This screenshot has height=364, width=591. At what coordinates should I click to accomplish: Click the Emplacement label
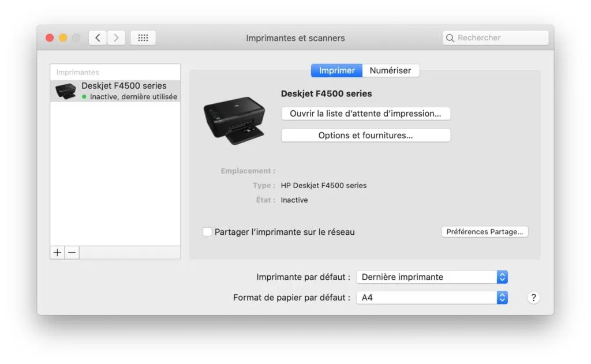pyautogui.click(x=248, y=171)
